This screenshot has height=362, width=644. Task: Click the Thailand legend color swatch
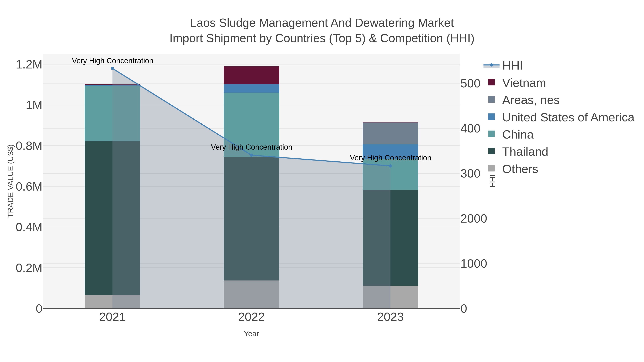pyautogui.click(x=492, y=151)
